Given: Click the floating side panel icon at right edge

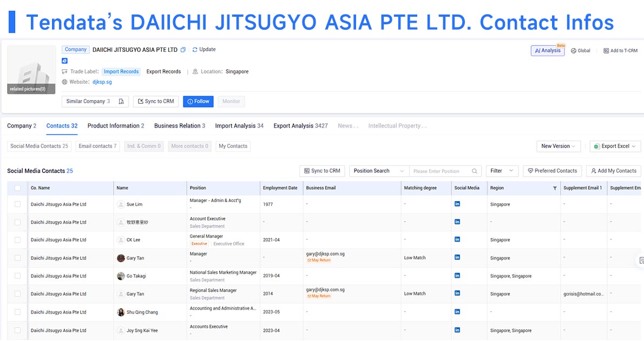Looking at the screenshot, I should point(641,260).
